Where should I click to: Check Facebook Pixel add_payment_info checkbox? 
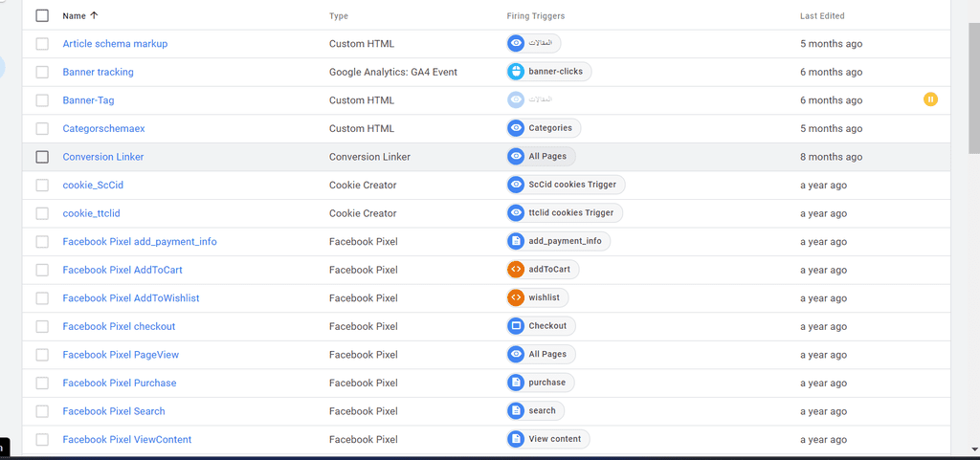42,242
